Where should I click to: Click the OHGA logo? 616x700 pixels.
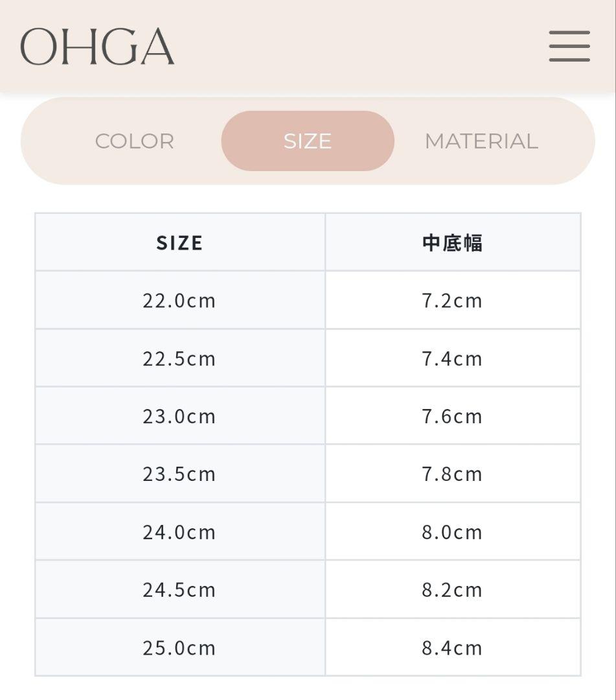pyautogui.click(x=97, y=46)
